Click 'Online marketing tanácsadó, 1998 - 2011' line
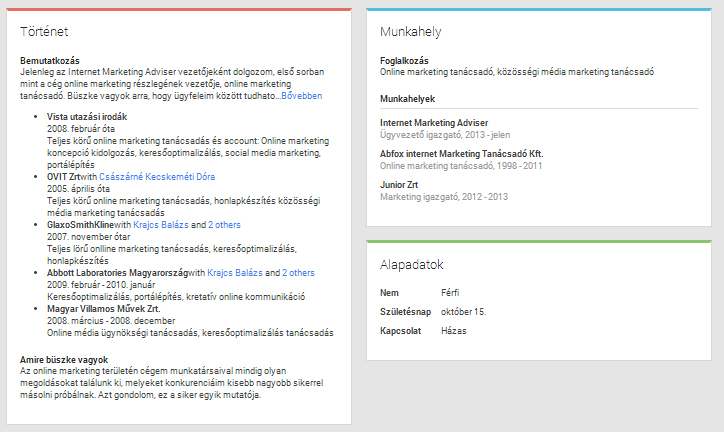The image size is (724, 432). [461, 166]
